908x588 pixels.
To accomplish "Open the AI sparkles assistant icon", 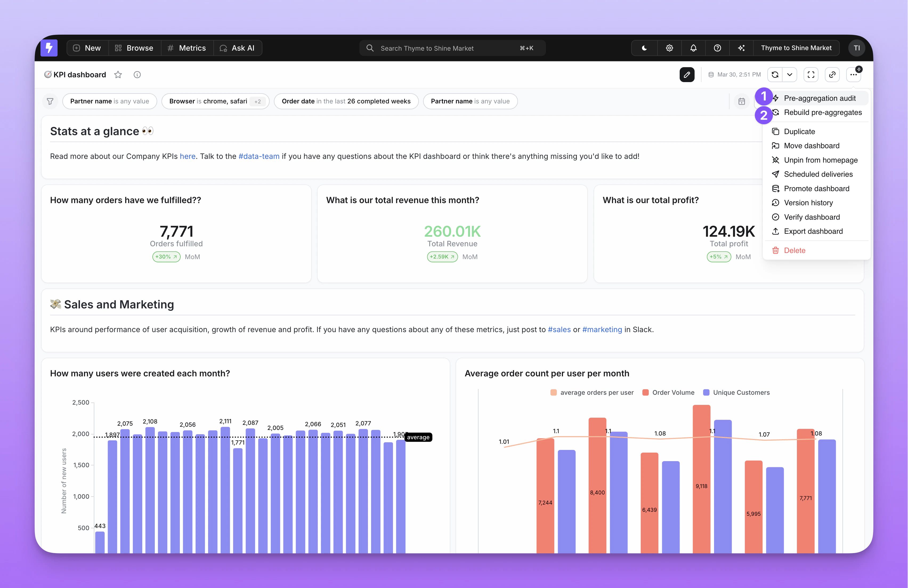I will pos(741,48).
